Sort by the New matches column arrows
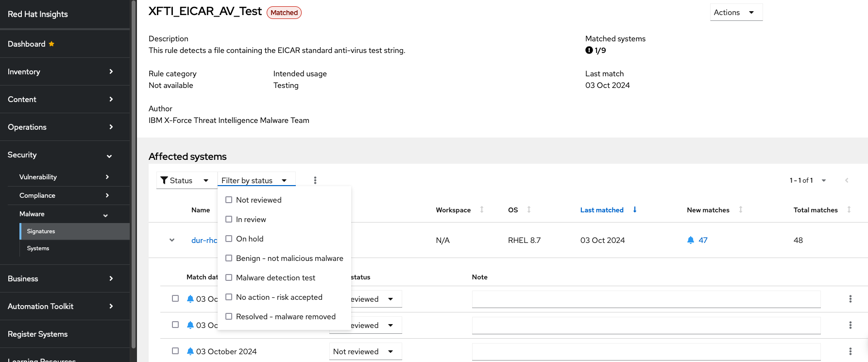Viewport: 868px width, 362px height. pyautogui.click(x=741, y=209)
